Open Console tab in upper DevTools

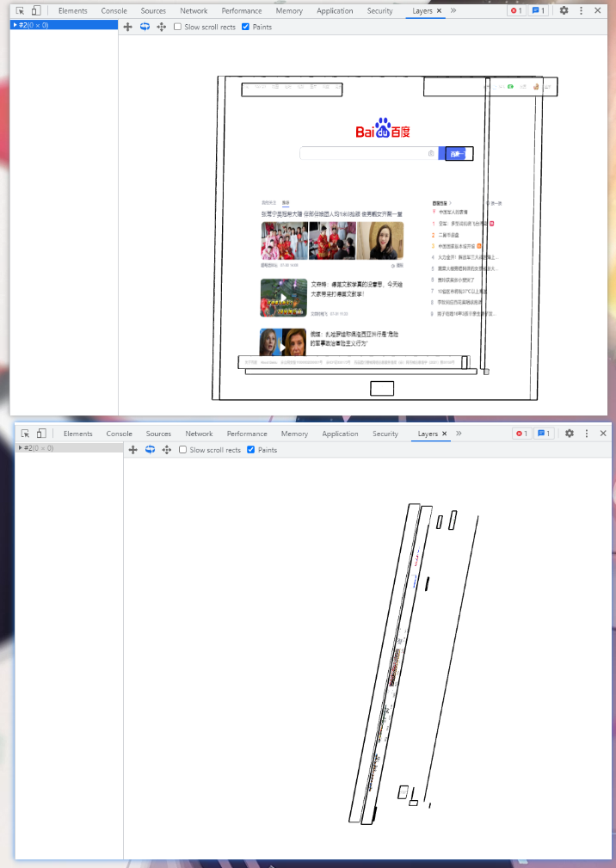[114, 10]
